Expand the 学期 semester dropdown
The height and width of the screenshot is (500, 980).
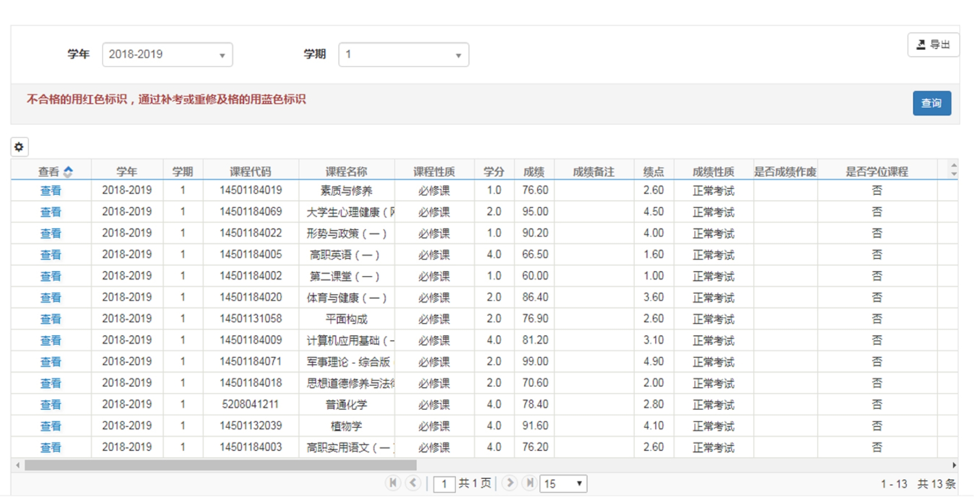403,54
